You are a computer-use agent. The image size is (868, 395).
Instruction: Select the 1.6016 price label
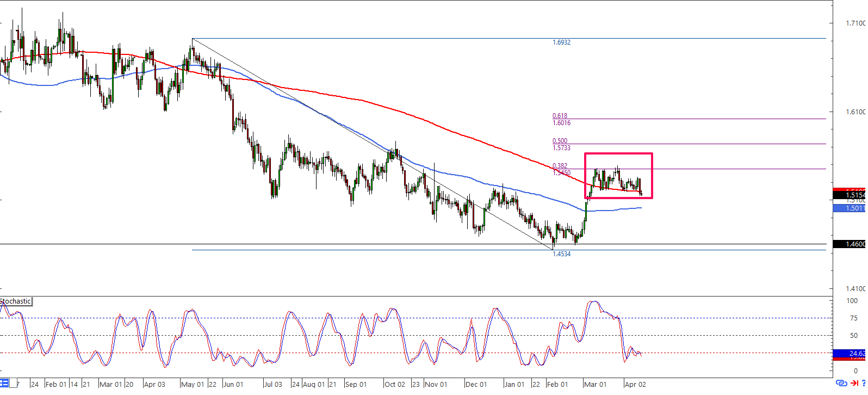pos(561,123)
